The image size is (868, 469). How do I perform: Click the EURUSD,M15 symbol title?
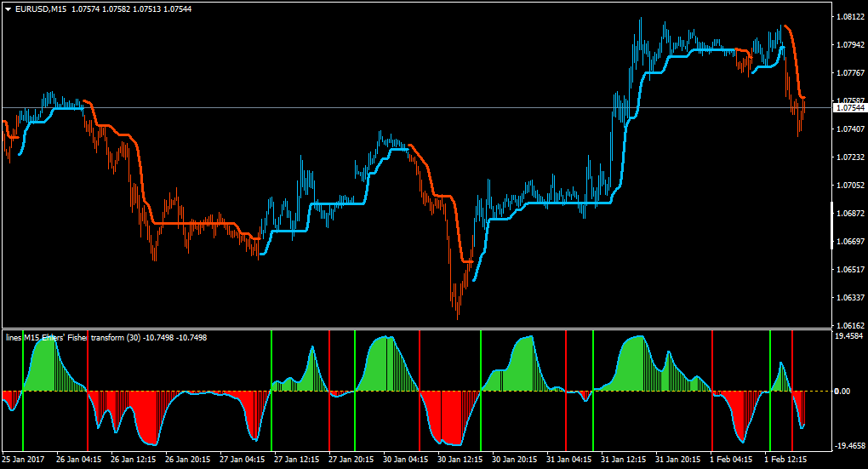(x=41, y=9)
